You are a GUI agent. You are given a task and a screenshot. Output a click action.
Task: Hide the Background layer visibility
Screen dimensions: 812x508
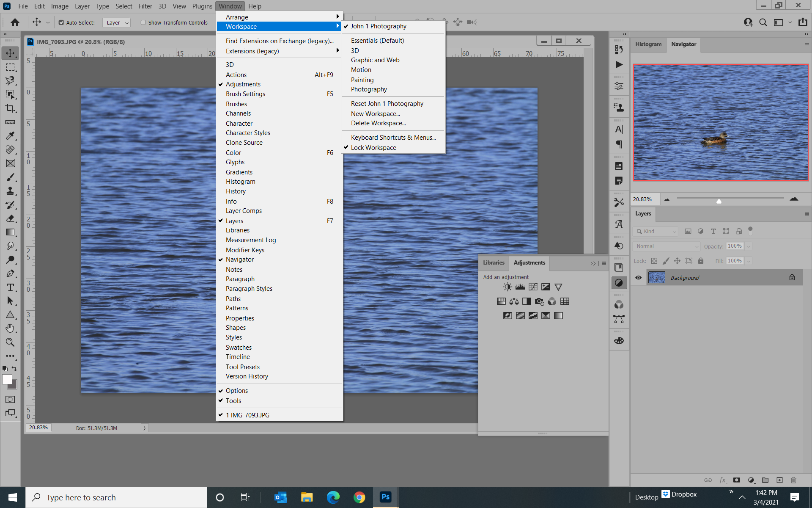pos(638,277)
